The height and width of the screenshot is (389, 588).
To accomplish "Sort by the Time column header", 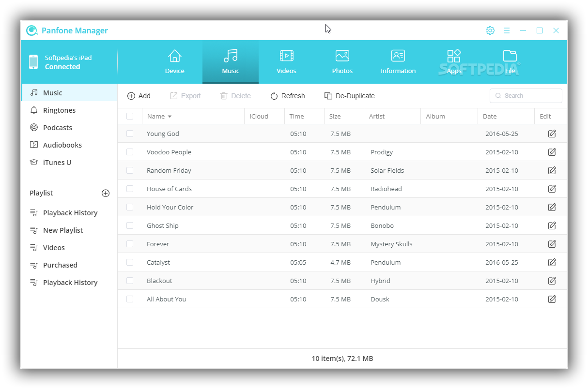I will [304, 116].
